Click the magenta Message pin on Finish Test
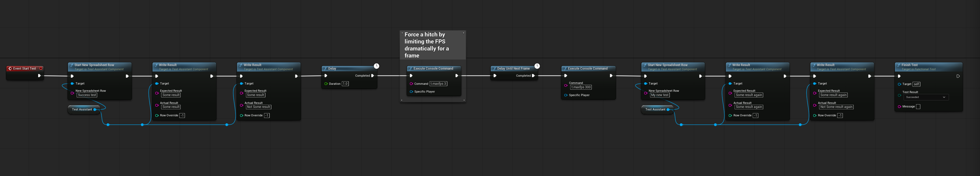This screenshot has height=176, width=980. coord(899,107)
